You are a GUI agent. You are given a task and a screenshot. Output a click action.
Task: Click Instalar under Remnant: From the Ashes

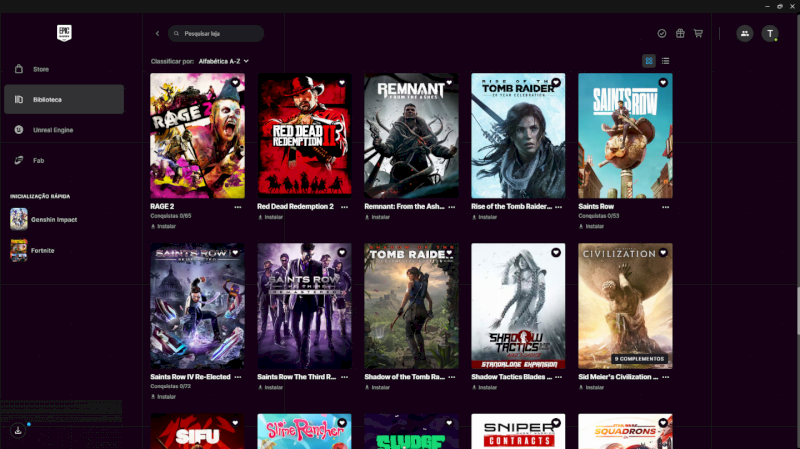(x=378, y=217)
